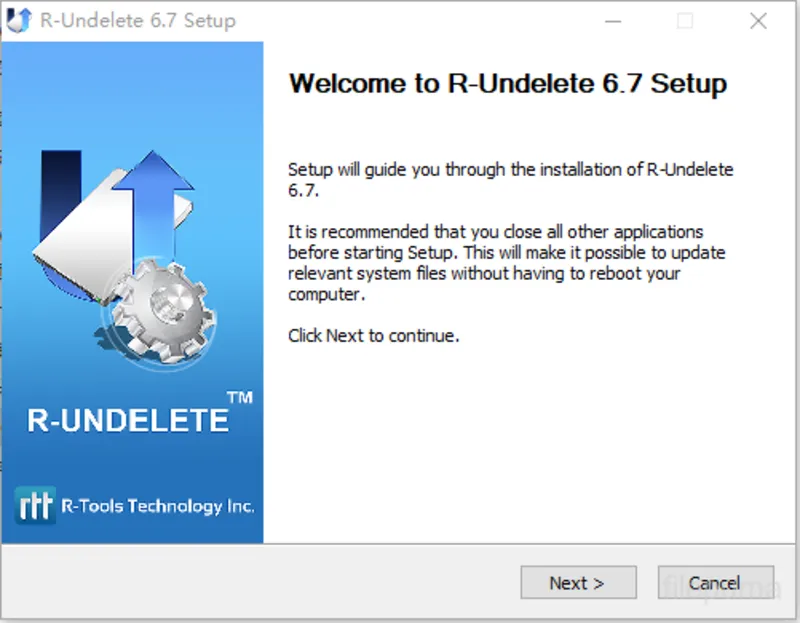
Task: Cancel the R-Undelete setup
Action: click(x=714, y=583)
